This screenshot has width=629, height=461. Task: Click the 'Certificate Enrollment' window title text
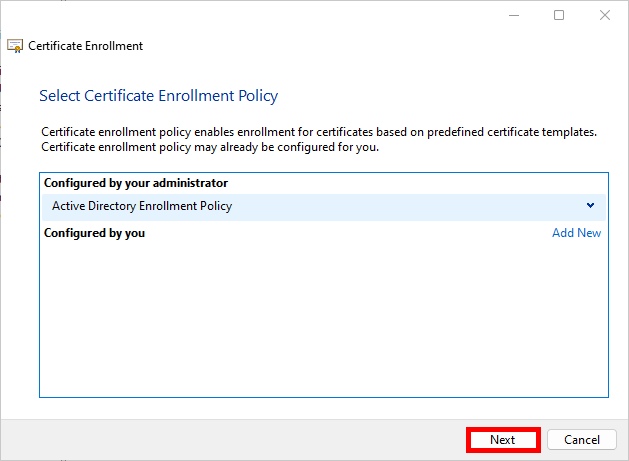point(85,46)
